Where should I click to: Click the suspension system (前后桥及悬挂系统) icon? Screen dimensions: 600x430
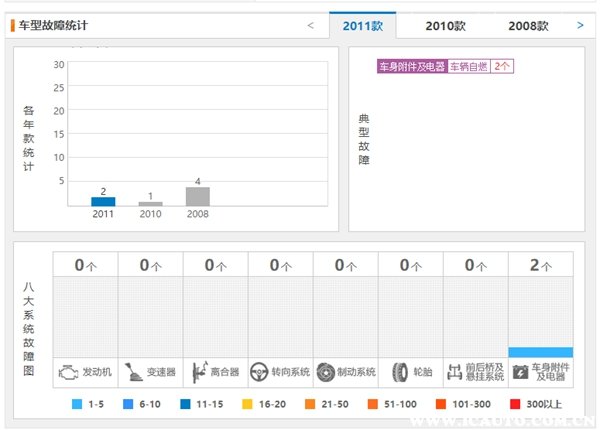(x=454, y=371)
